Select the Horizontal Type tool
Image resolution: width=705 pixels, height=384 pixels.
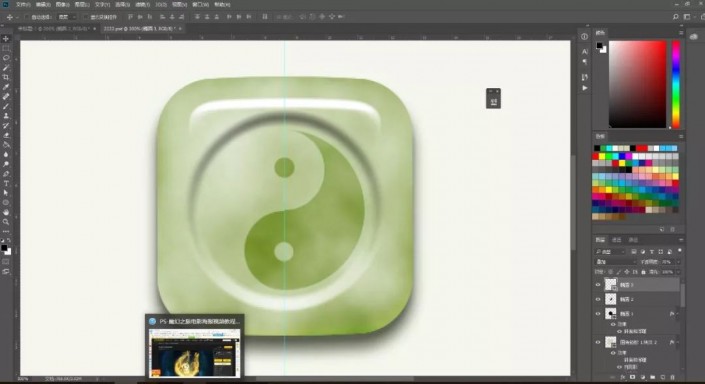[x=6, y=183]
